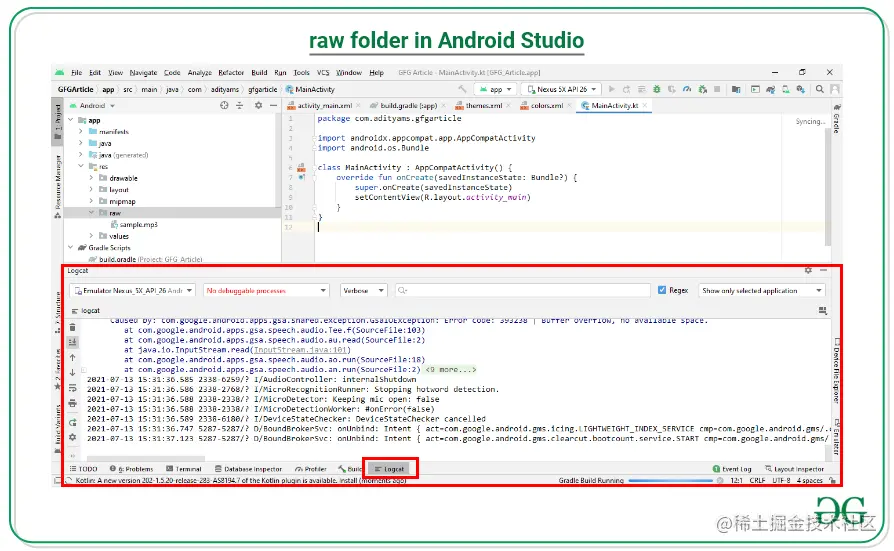Viewport: 894px width, 551px height.
Task: Click the Restart logcat green icon
Action: [x=72, y=423]
